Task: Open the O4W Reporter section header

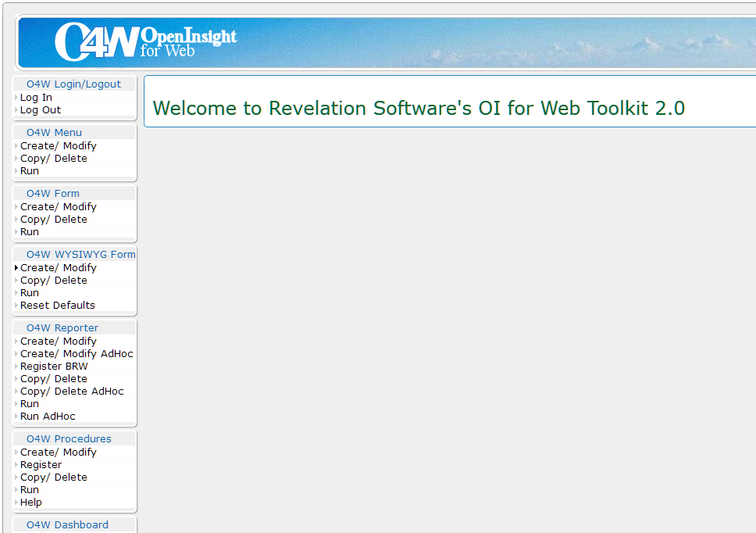Action: (x=62, y=328)
